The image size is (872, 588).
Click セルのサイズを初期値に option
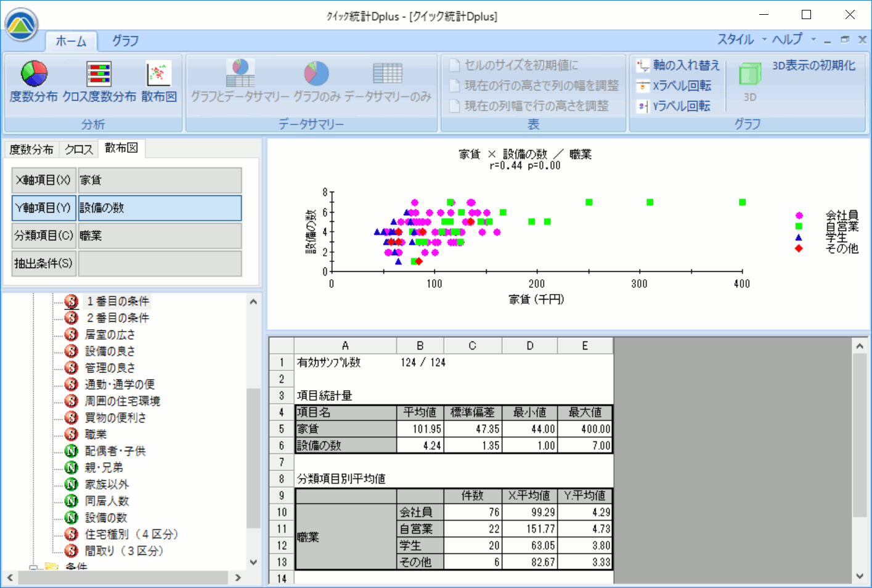pyautogui.click(x=514, y=65)
